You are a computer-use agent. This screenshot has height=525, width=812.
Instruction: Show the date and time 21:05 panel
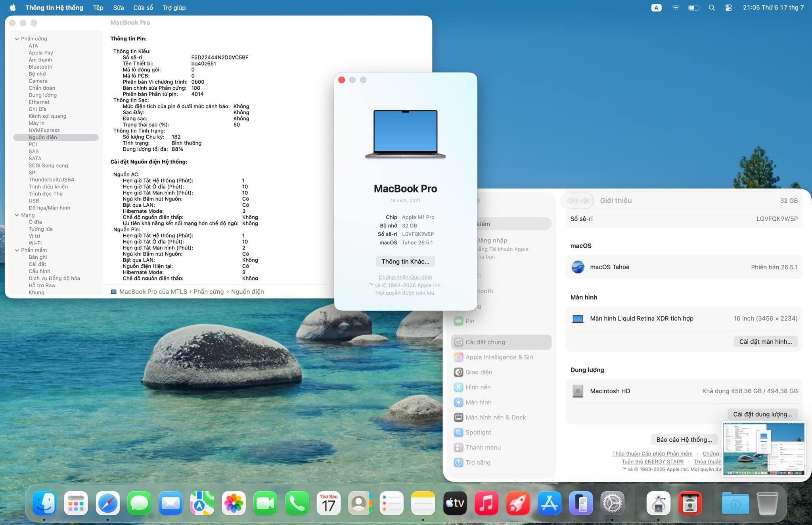773,8
